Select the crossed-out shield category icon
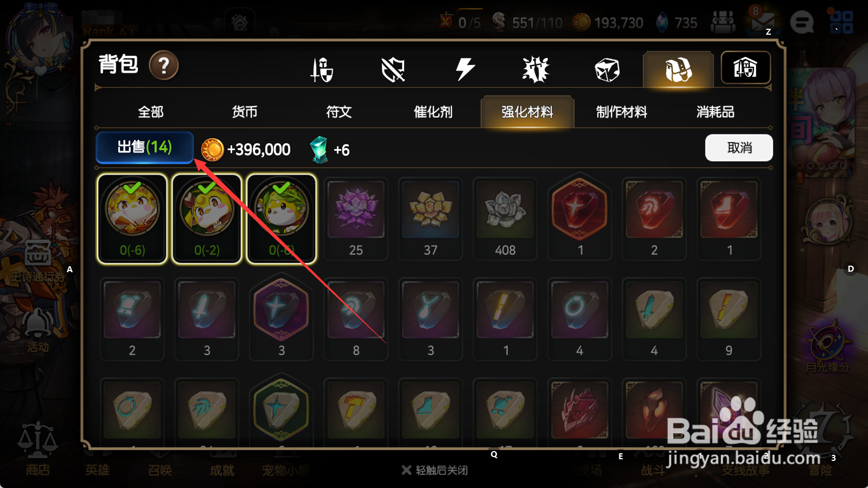The width and height of the screenshot is (868, 488). [393, 70]
